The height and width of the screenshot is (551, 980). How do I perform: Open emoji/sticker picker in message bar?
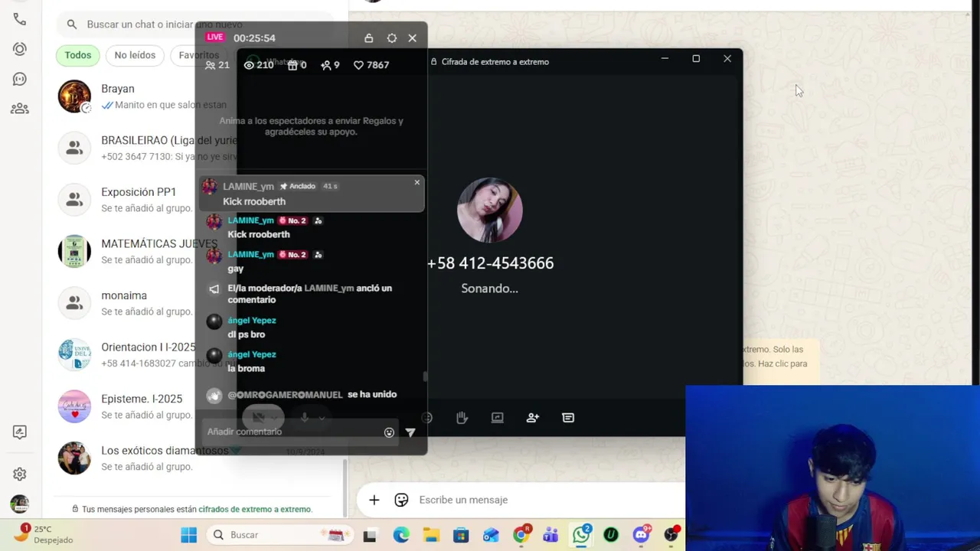[401, 500]
